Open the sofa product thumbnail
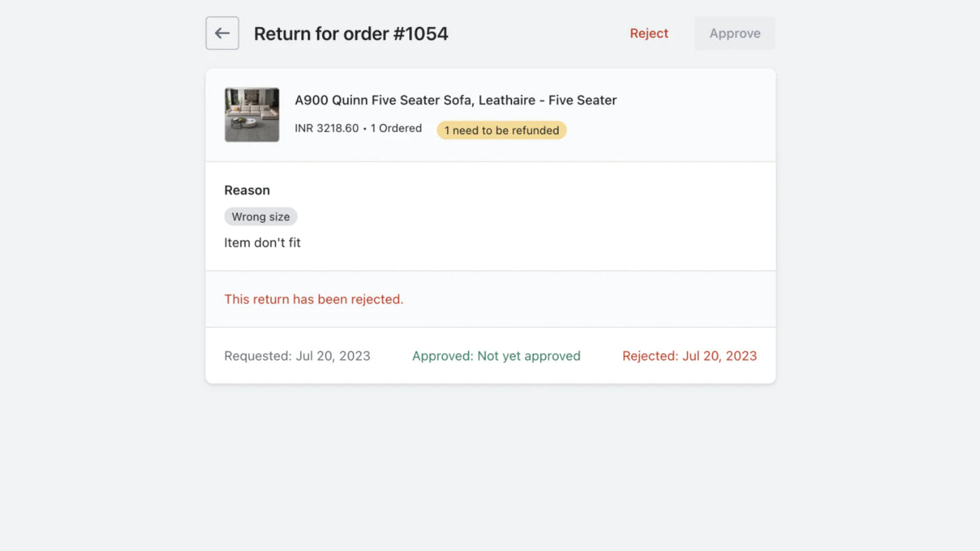 click(x=252, y=115)
